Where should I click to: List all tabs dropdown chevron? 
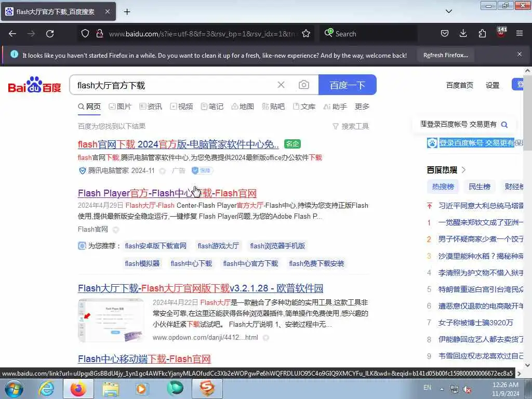pyautogui.click(x=448, y=11)
